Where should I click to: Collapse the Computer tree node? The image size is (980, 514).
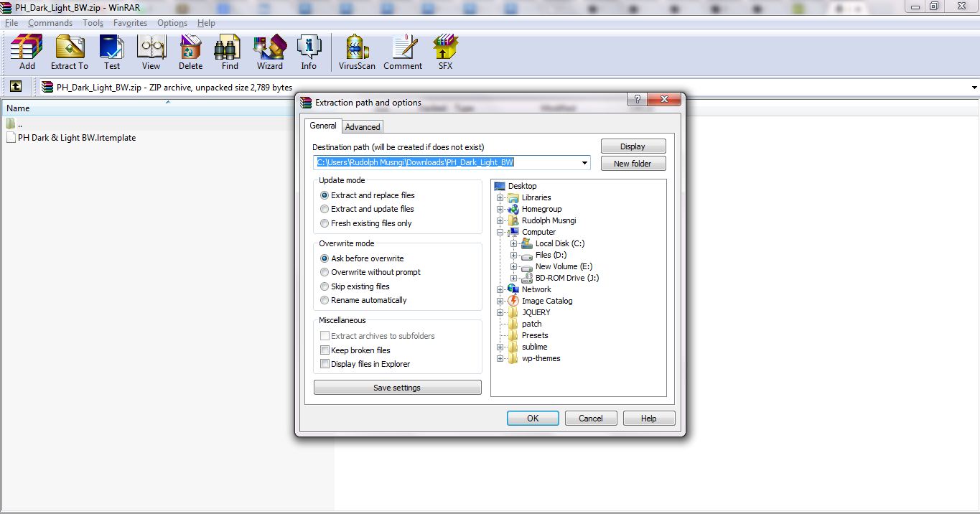500,232
